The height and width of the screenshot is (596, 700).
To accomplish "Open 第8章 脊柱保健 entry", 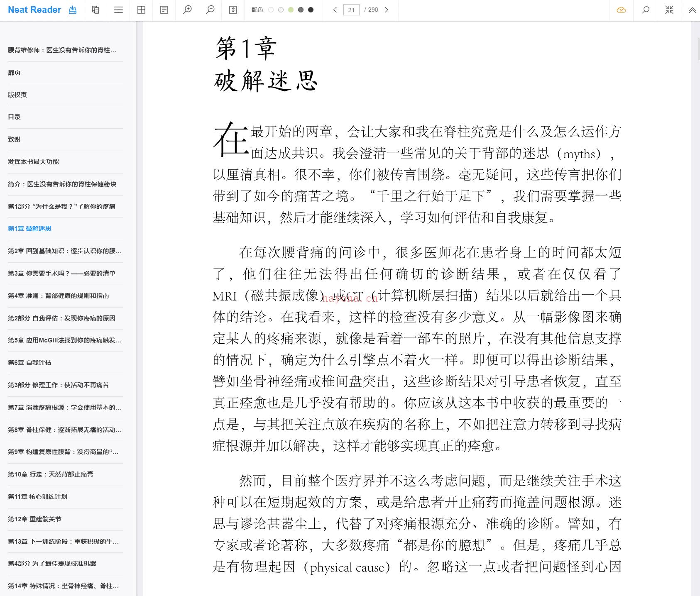I will click(65, 430).
